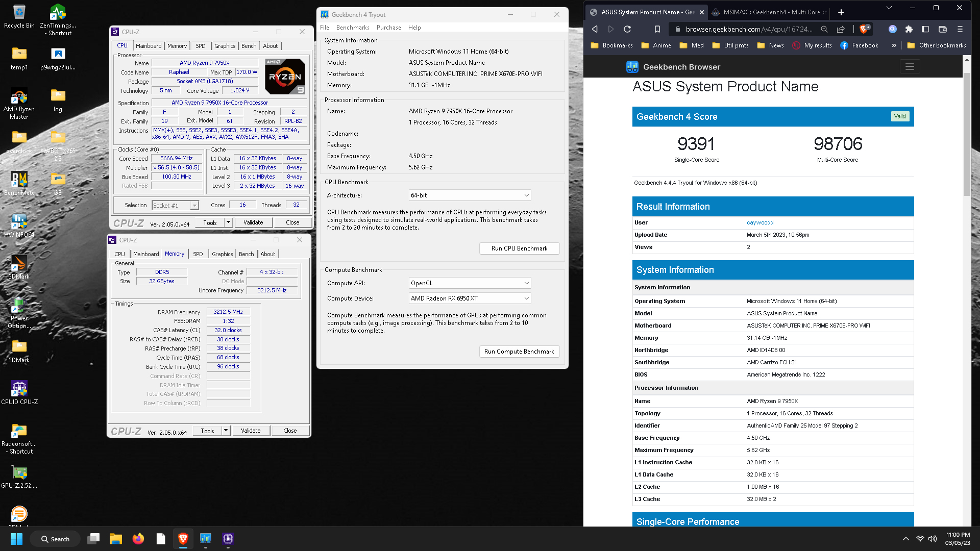Switch to Mainboard tab in upper CPU-Z
Image resolution: width=980 pixels, height=551 pixels.
pos(149,46)
